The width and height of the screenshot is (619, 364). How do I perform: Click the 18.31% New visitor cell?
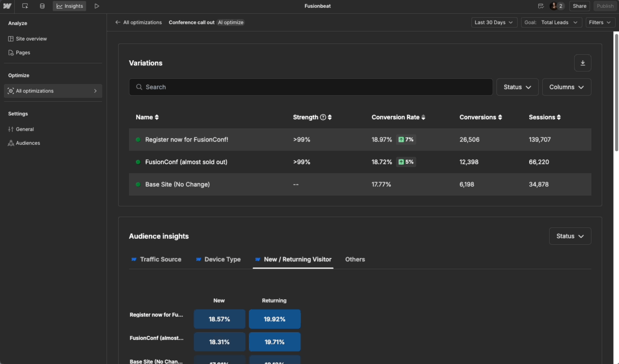coord(220,342)
